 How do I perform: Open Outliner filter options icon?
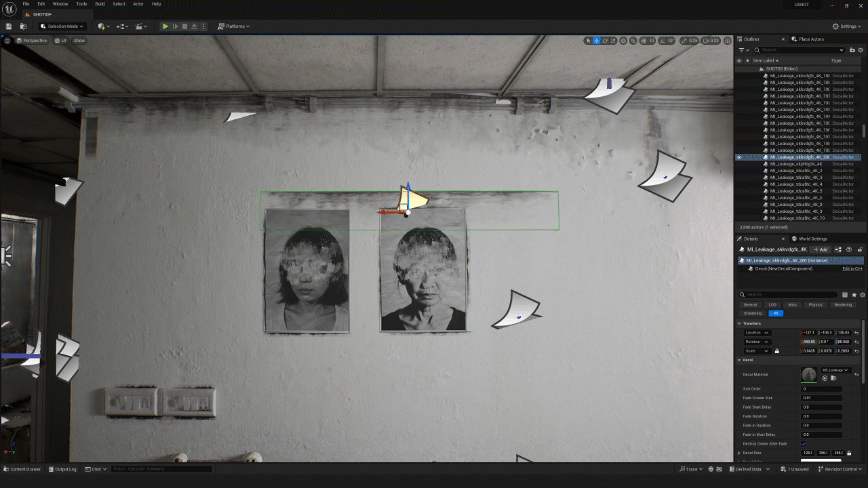(x=744, y=50)
